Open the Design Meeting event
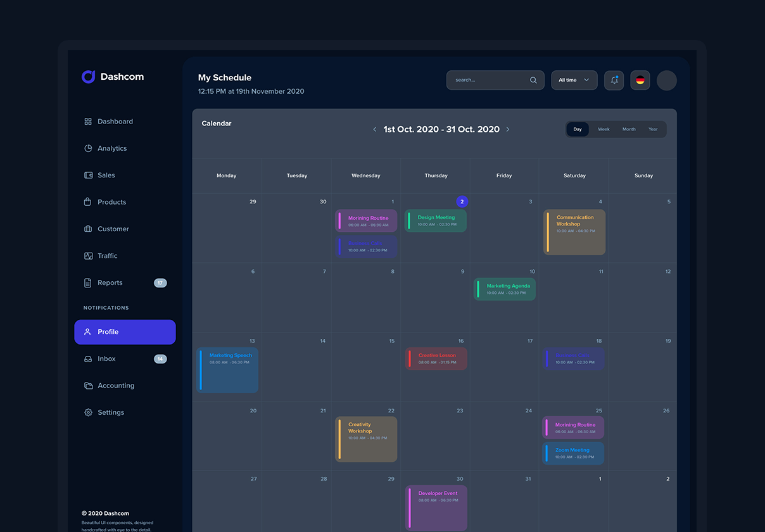 coord(436,220)
